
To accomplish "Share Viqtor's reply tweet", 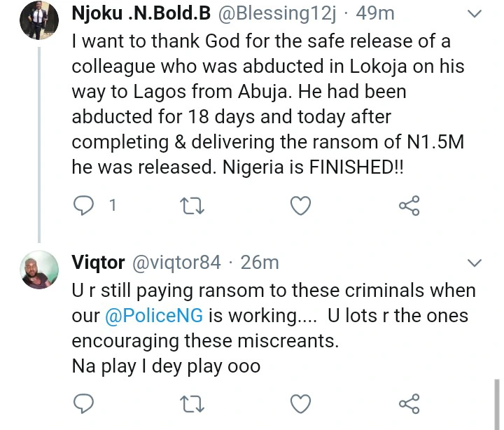I will (x=409, y=403).
